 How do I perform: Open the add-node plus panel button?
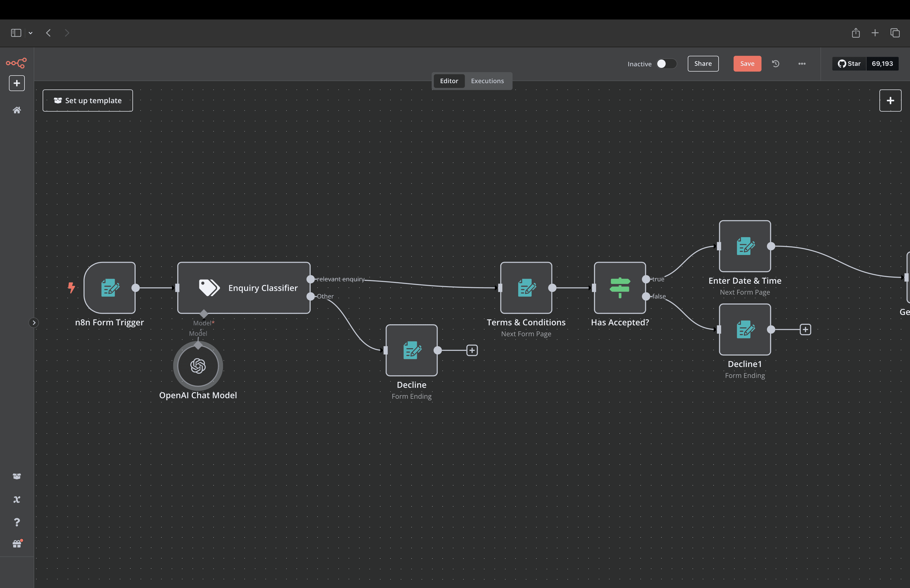pyautogui.click(x=890, y=101)
